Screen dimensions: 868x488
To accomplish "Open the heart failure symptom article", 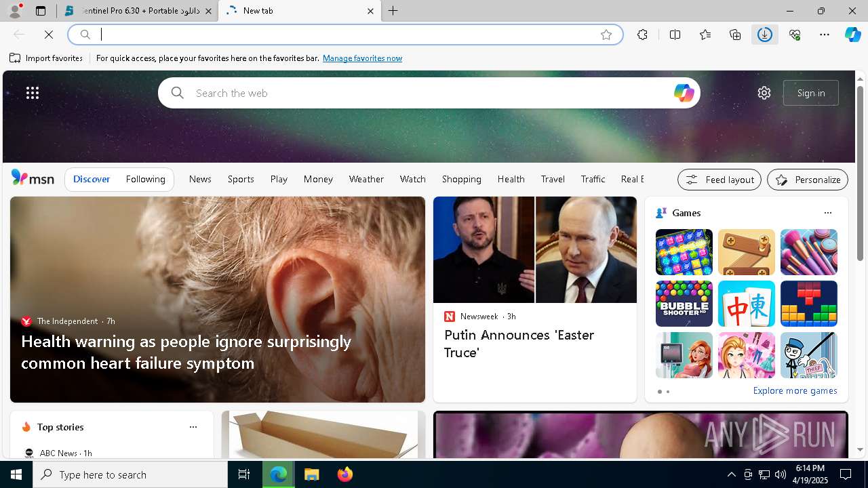I will tap(186, 352).
